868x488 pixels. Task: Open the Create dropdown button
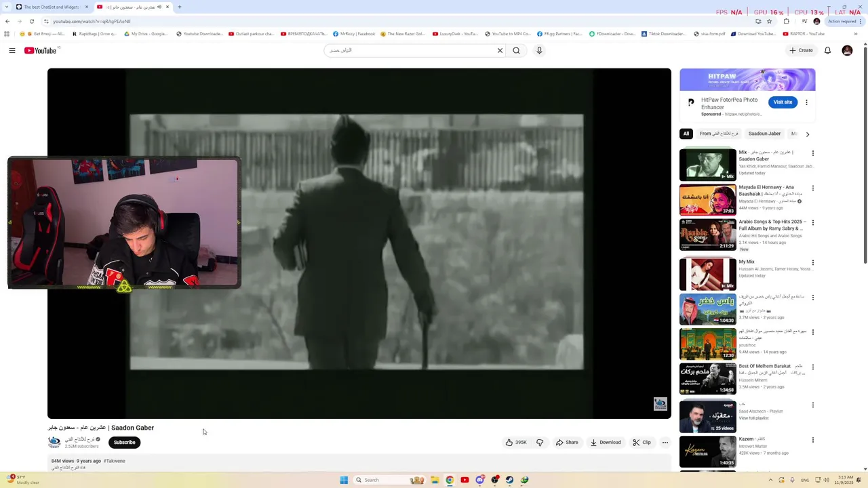[801, 50]
